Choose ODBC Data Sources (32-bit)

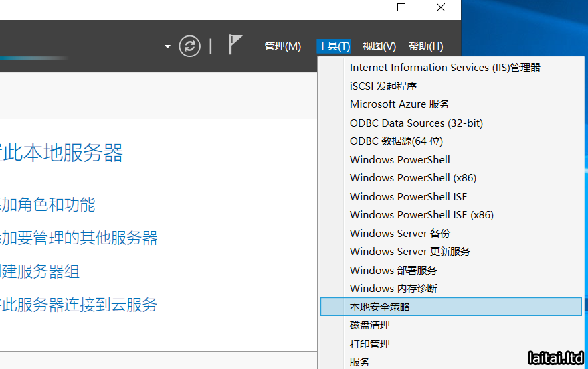click(x=415, y=123)
